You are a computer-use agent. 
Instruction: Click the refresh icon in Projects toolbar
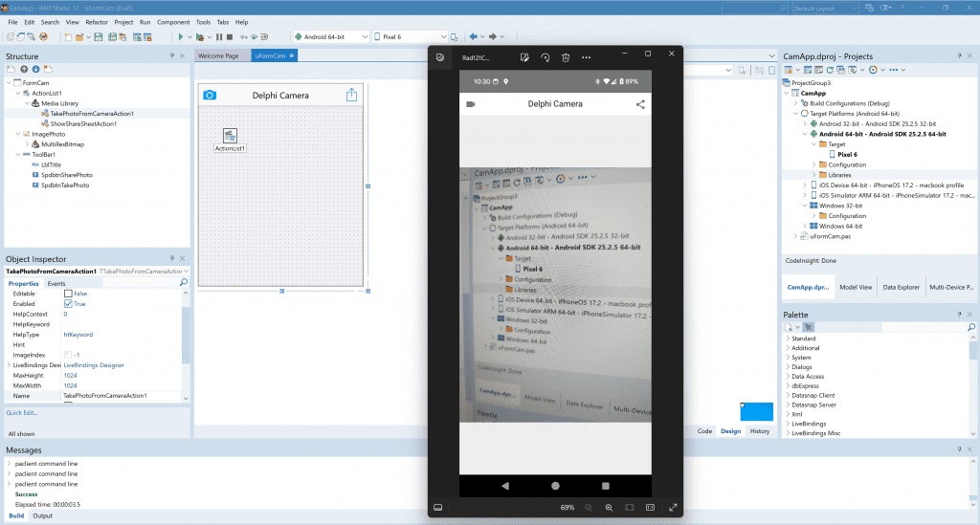point(830,70)
